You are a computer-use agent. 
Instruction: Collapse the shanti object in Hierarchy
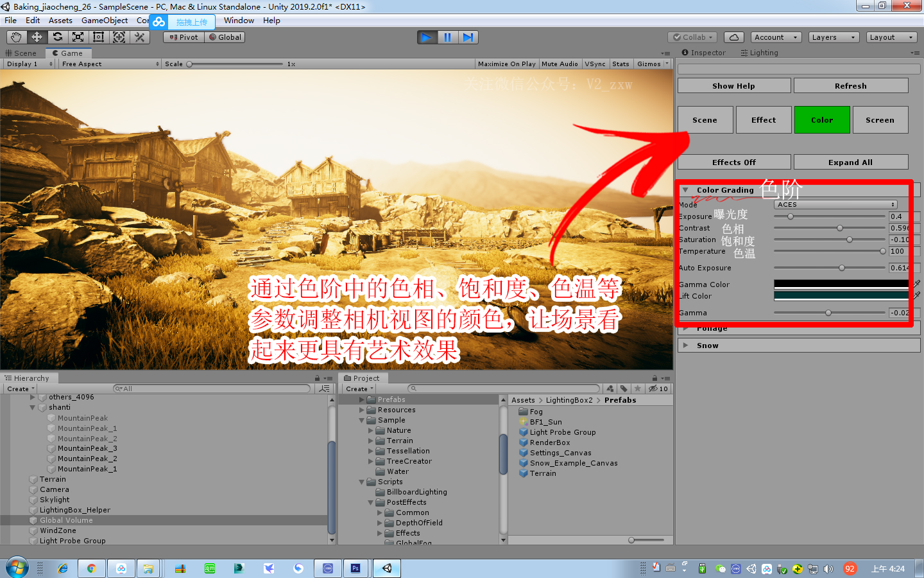[32, 407]
